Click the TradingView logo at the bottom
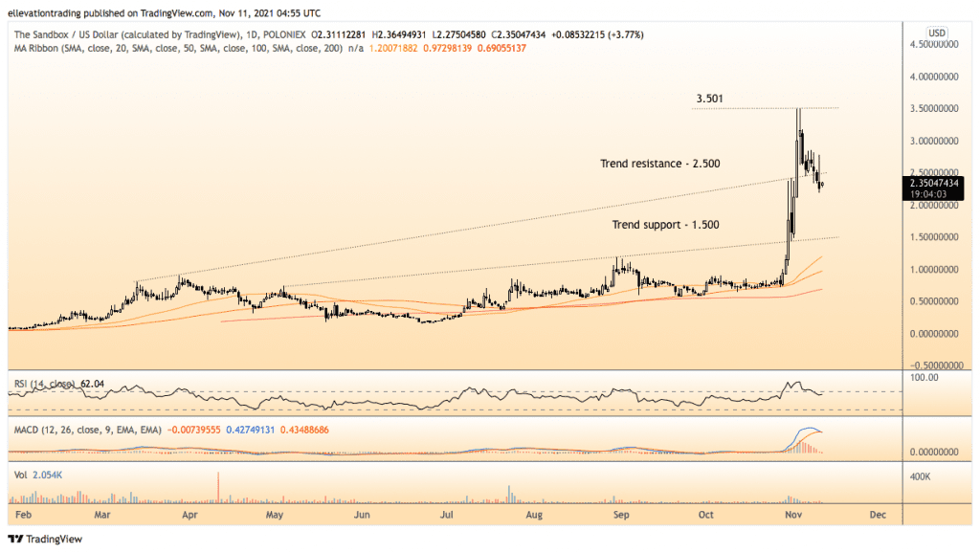Screen dimensions: 980x553 (45, 539)
